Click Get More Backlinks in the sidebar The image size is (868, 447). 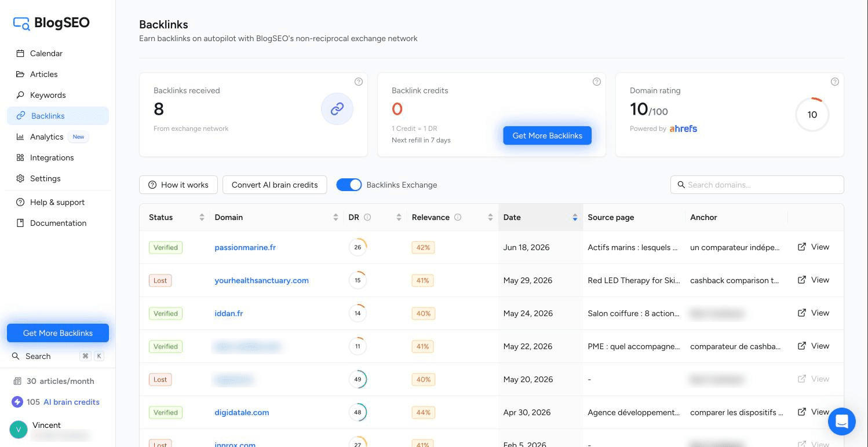[x=58, y=333]
